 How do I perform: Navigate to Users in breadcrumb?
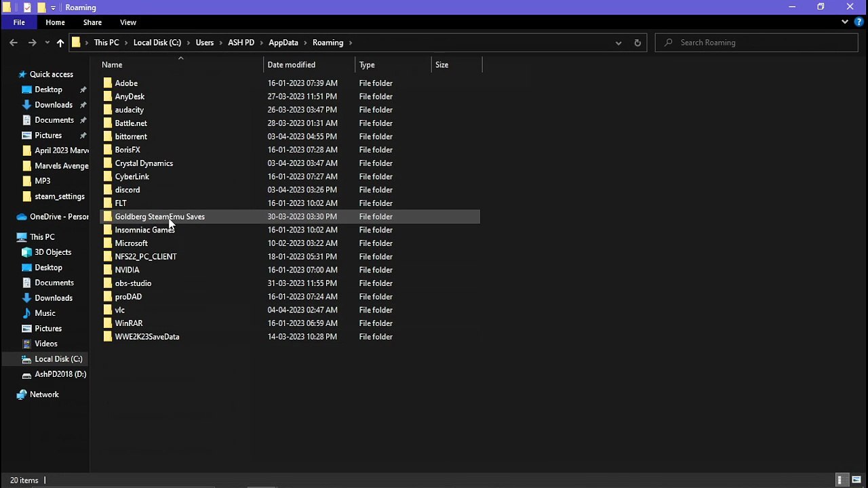[x=205, y=43]
